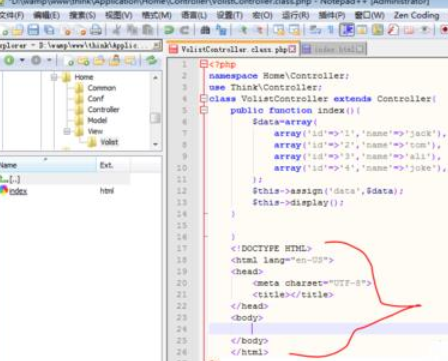The width and height of the screenshot is (448, 361).
Task: Click the Zoom Out toolbar icon
Action: point(259,30)
